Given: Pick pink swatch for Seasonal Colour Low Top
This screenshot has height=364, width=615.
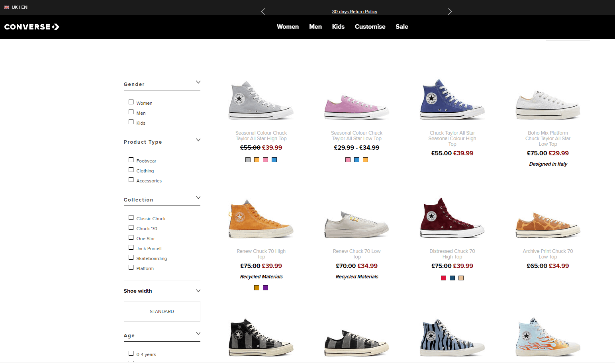Looking at the screenshot, I should 348,160.
